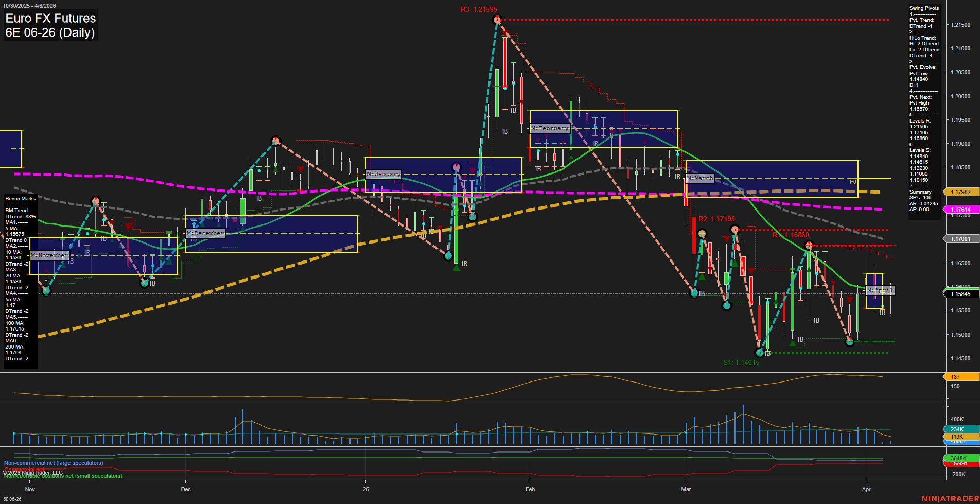Open the M:February range box label
Screen dimensions: 980x504
(550, 128)
